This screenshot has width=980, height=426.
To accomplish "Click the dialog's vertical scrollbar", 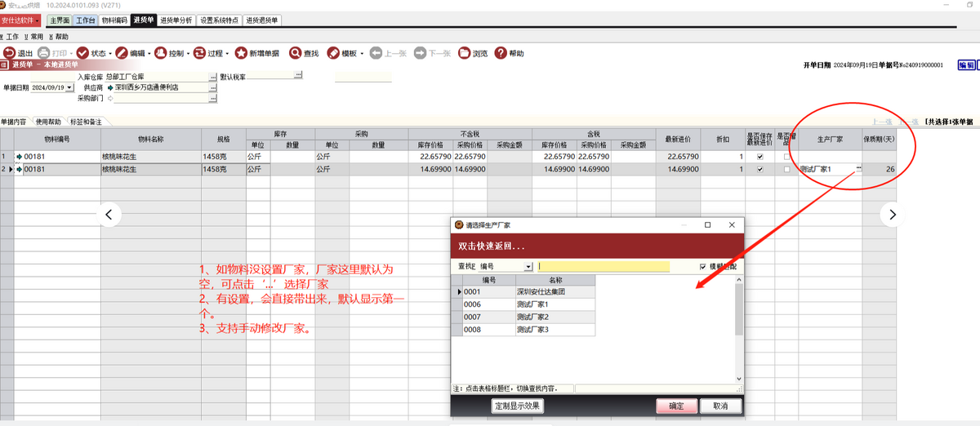I will click(739, 329).
